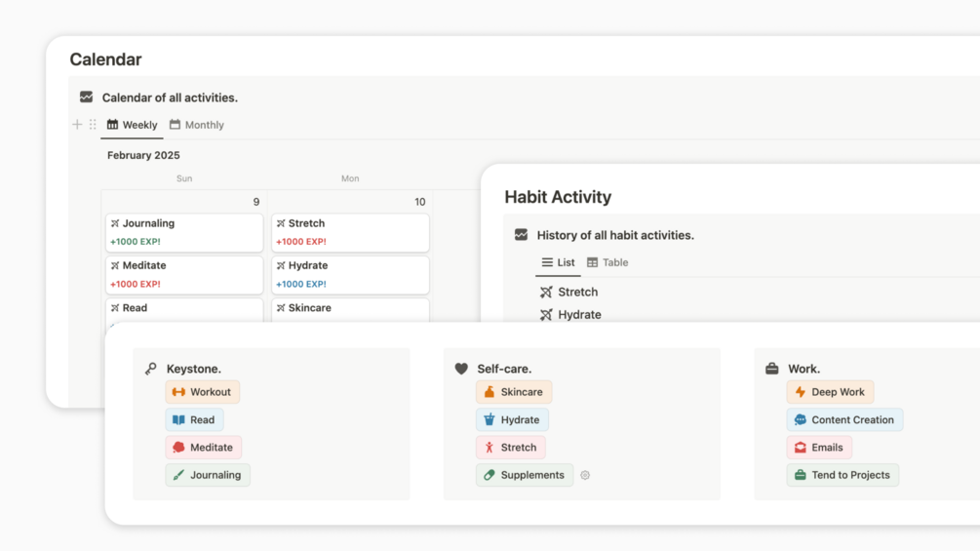Image resolution: width=980 pixels, height=551 pixels.
Task: Open the Skincare card in the calendar
Action: coord(350,310)
